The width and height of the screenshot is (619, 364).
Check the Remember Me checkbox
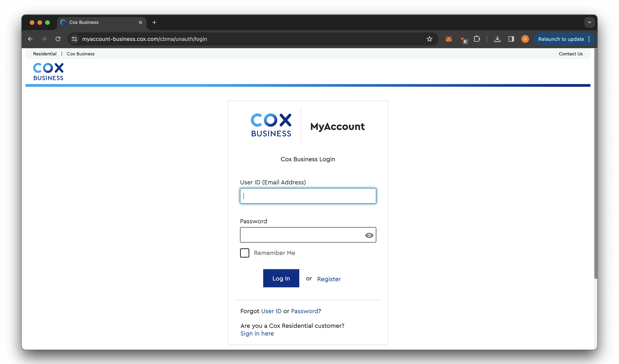[x=244, y=253]
